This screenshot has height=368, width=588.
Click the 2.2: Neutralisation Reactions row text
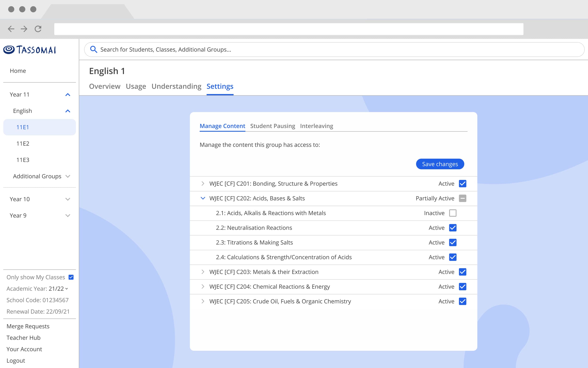[x=254, y=228]
